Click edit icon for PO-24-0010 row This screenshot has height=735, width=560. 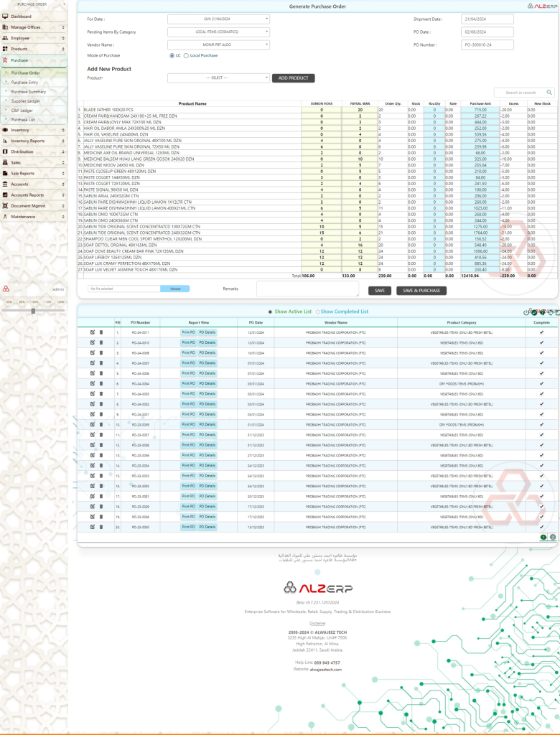[93, 342]
